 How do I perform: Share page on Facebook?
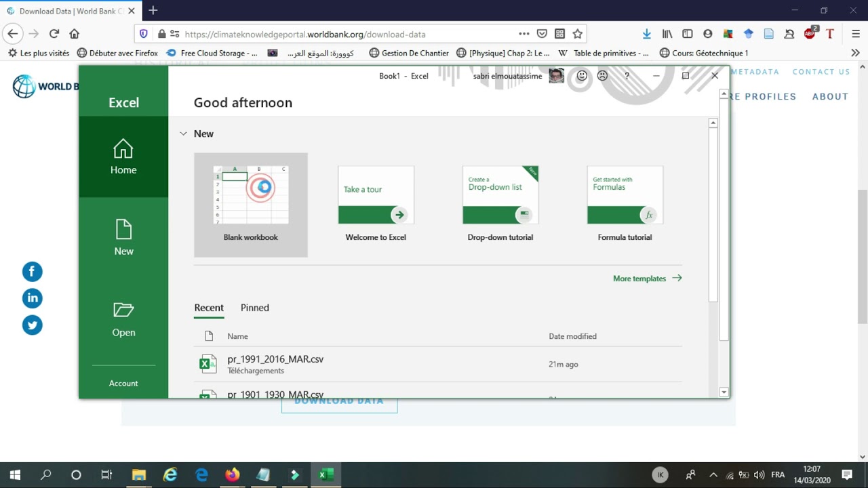click(32, 272)
